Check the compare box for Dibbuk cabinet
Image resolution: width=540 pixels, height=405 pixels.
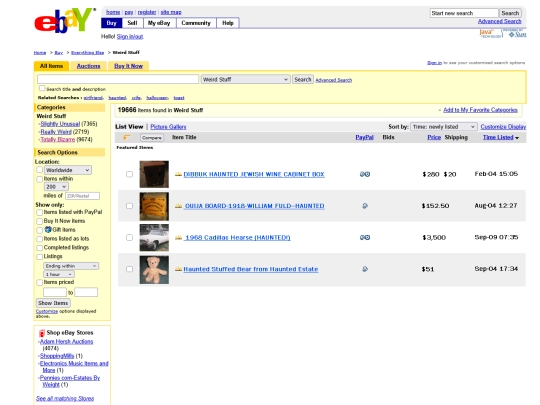(129, 174)
